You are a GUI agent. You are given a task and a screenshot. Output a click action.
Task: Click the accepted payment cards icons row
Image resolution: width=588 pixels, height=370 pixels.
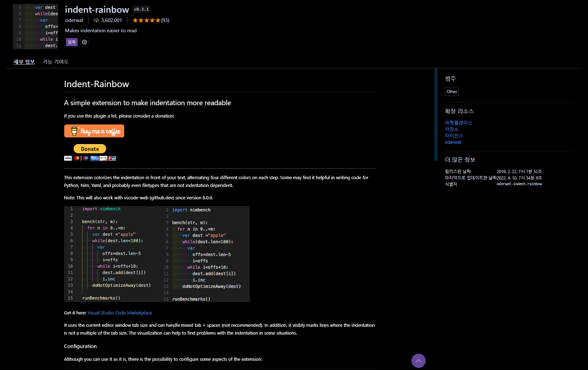point(90,158)
